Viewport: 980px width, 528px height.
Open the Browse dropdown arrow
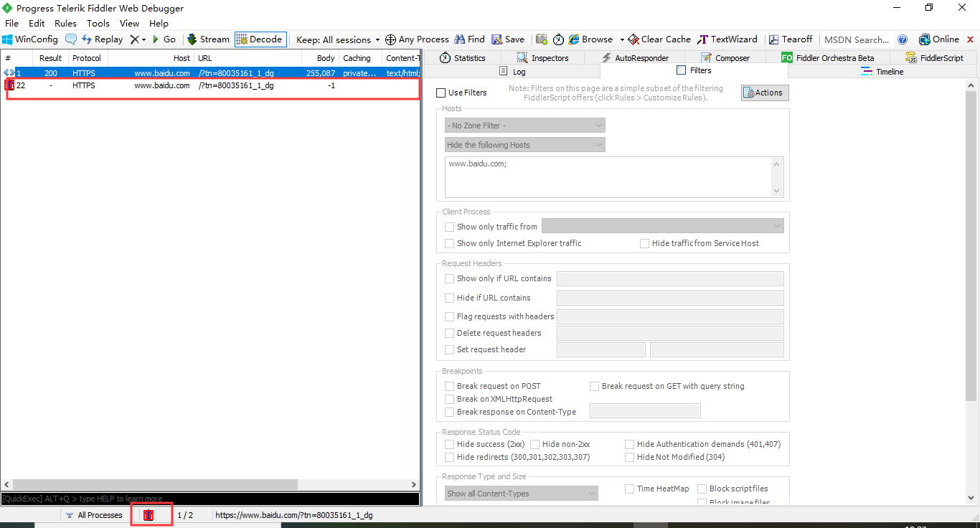click(622, 39)
